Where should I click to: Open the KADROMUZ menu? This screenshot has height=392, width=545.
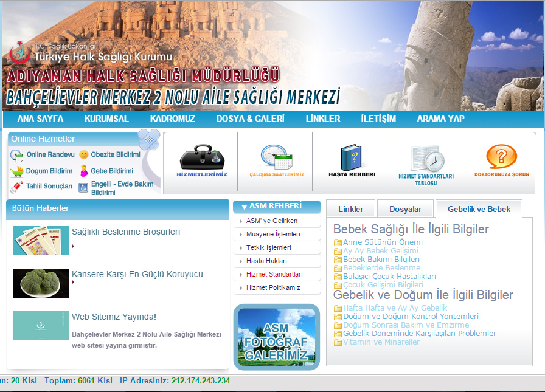(x=172, y=119)
